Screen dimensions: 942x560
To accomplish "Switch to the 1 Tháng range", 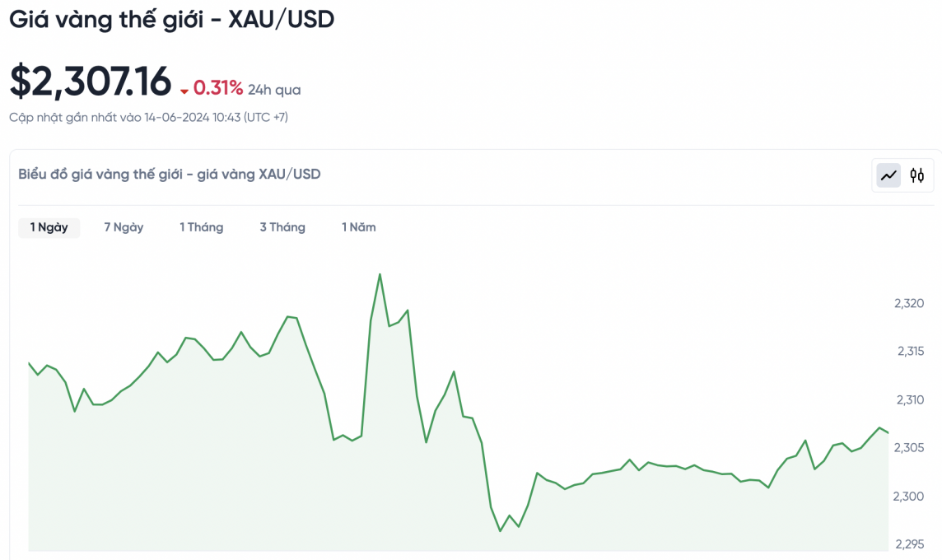I will click(202, 227).
